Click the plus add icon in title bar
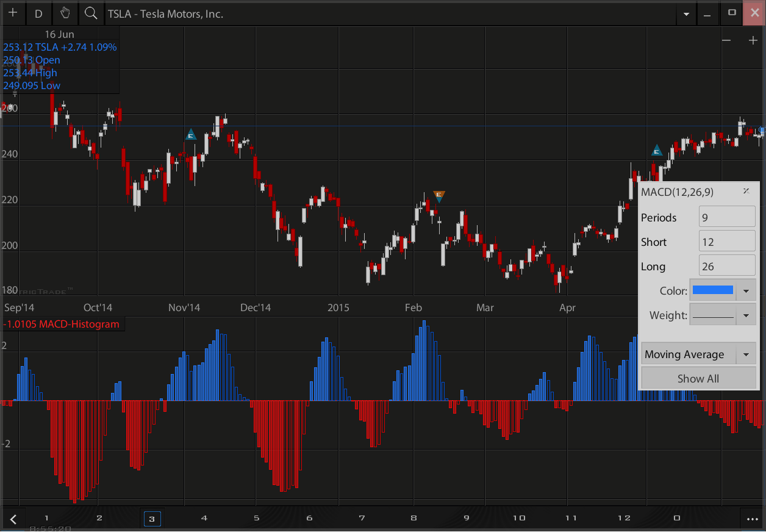Image resolution: width=766 pixels, height=532 pixels. pos(13,13)
